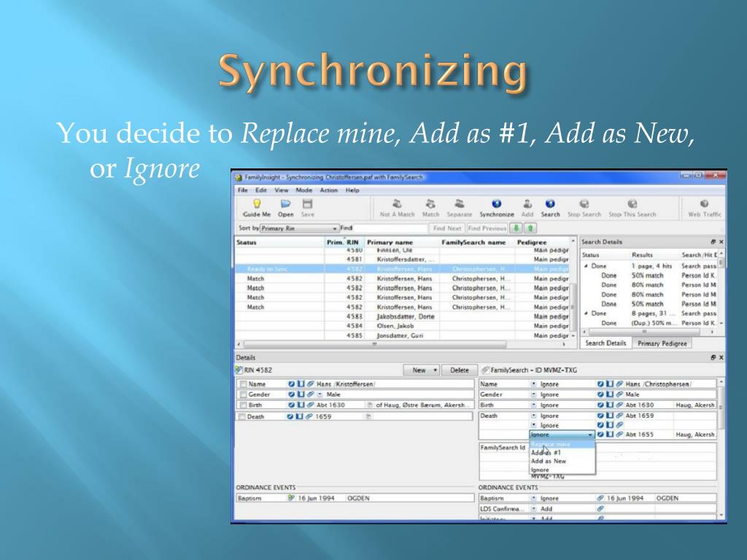Click the Not A Match toolbar icon

click(x=397, y=204)
